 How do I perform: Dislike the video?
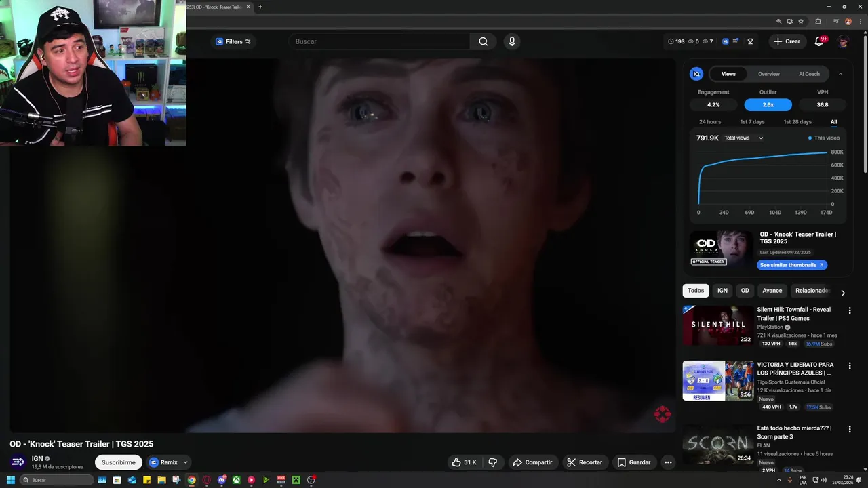pyautogui.click(x=493, y=462)
